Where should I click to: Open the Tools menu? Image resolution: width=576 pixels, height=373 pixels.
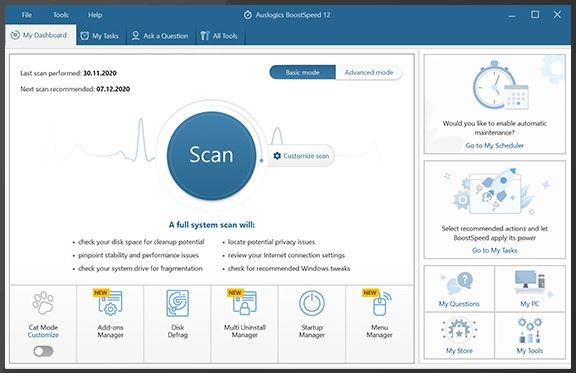61,15
